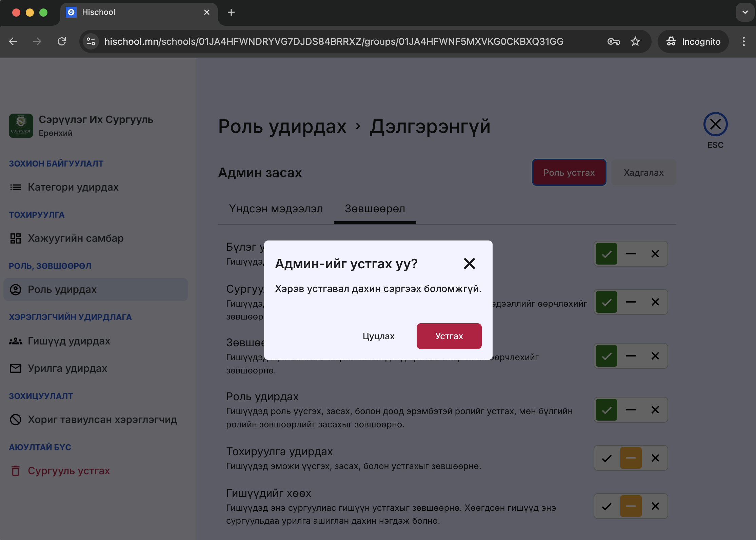Screen dimensions: 756x540
Task: Bookmark page with star icon
Action: [x=635, y=41]
